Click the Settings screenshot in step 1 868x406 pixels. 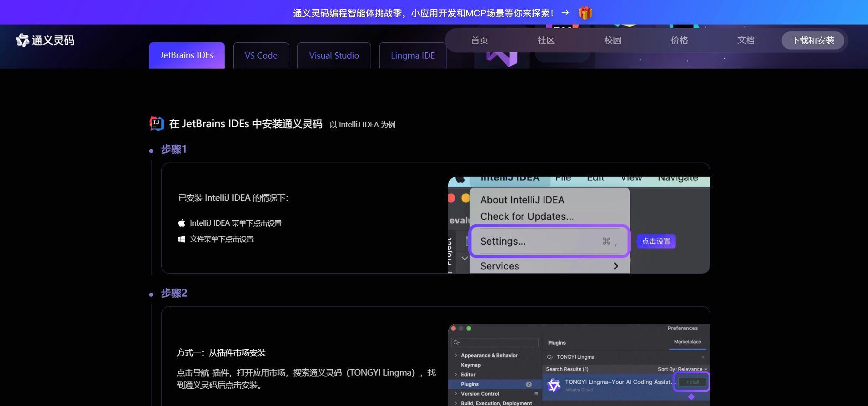pos(579,225)
